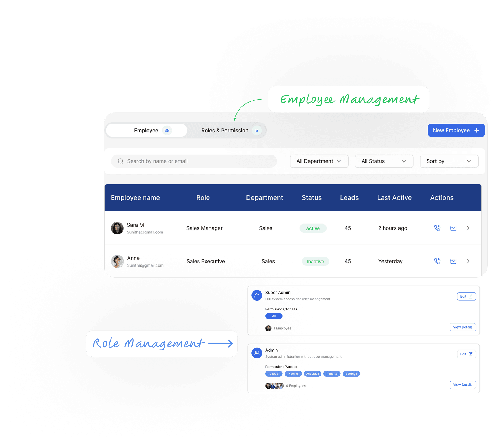The height and width of the screenshot is (443, 504).
Task: Click search magnifier icon
Action: click(x=120, y=161)
